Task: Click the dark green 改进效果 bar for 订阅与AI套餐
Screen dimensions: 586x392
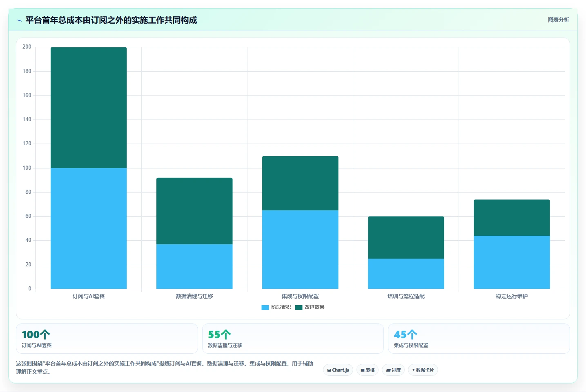Action: (x=89, y=108)
